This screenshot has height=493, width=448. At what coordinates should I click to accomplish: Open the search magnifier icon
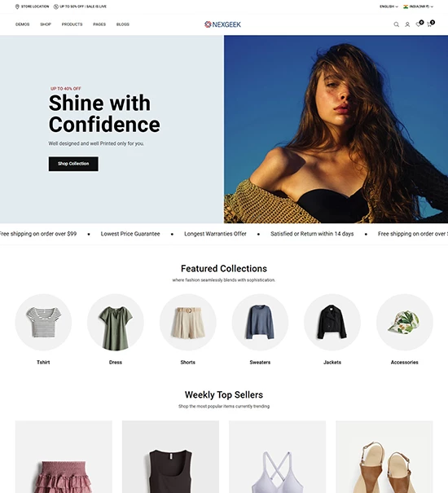click(396, 24)
